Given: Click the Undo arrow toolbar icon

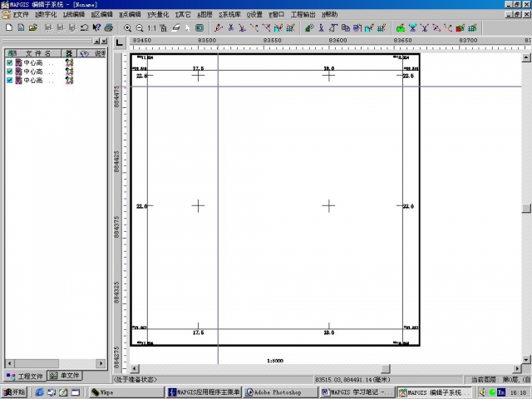Looking at the screenshot, I should coord(85,27).
